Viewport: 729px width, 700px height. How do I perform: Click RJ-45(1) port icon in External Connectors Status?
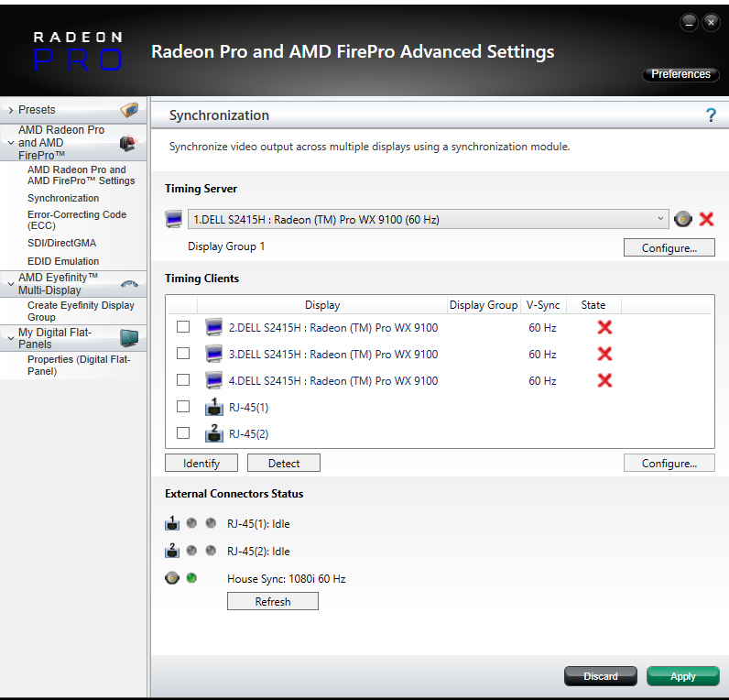[172, 523]
